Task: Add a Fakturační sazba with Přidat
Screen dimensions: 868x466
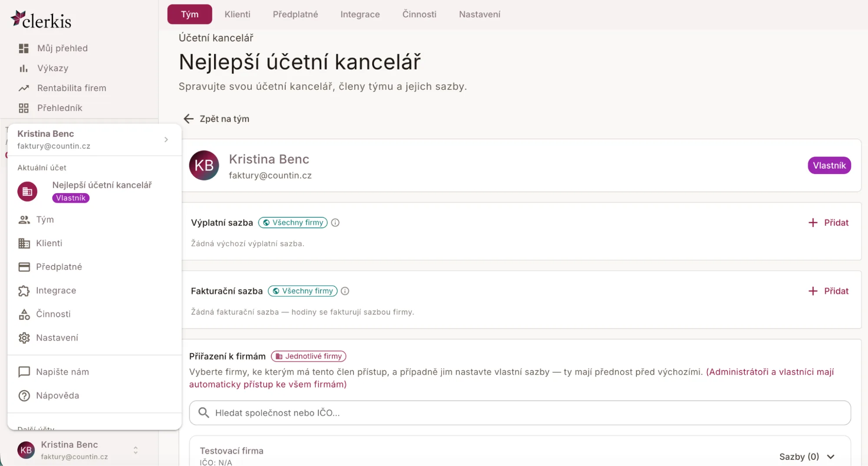Action: [x=828, y=291]
